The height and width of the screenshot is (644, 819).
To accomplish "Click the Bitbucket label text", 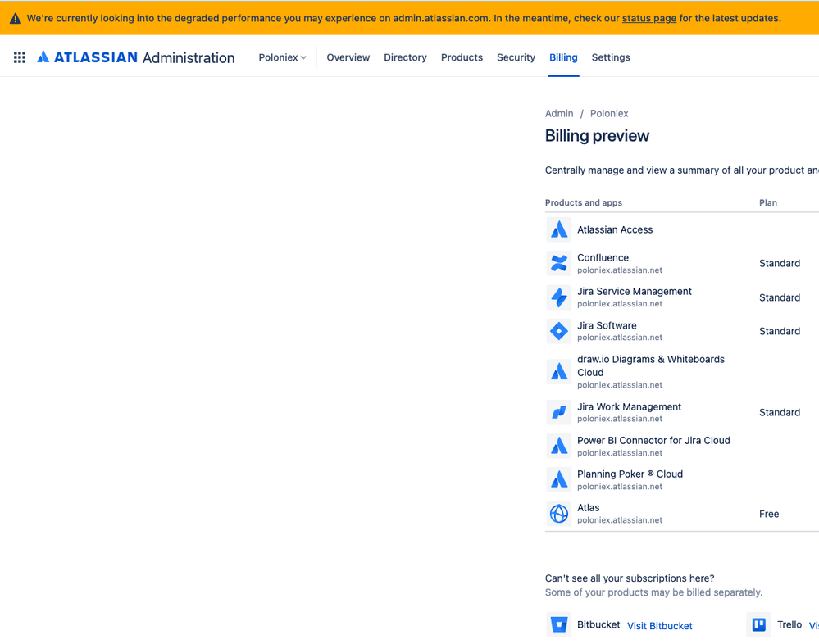I will [x=598, y=624].
